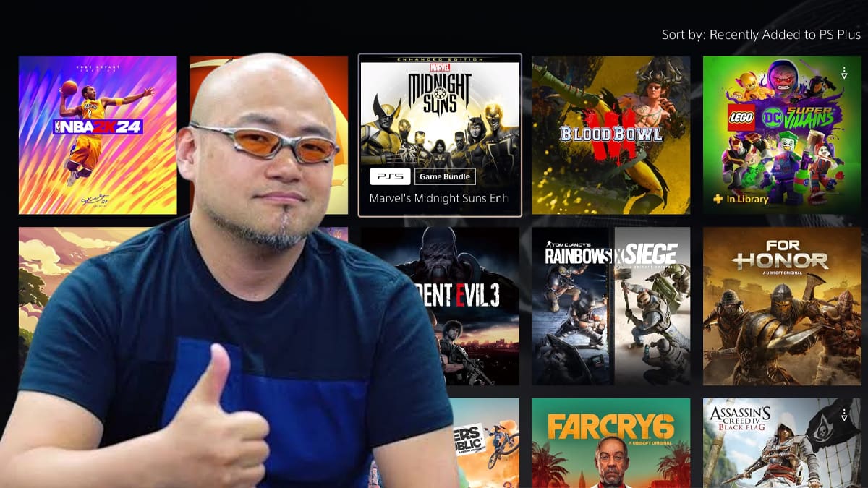The width and height of the screenshot is (868, 488).
Task: Click the In Library label on LEGO tile
Action: click(x=747, y=199)
